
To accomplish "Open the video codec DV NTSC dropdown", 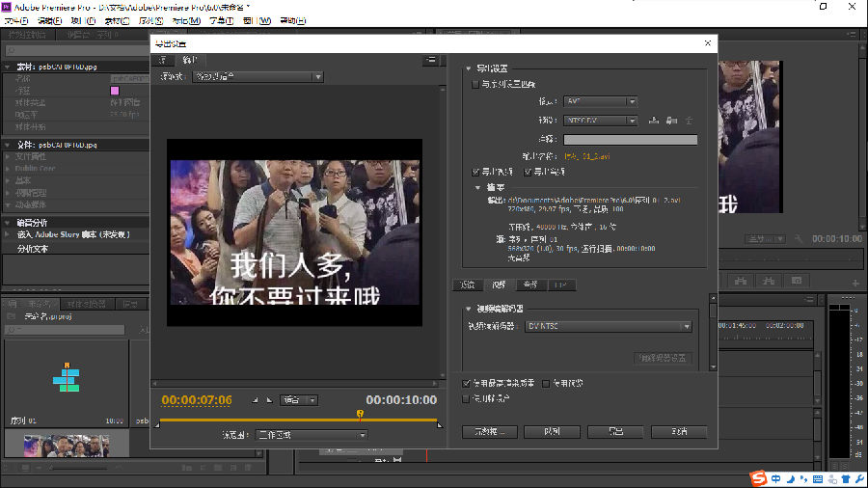I will click(x=608, y=327).
